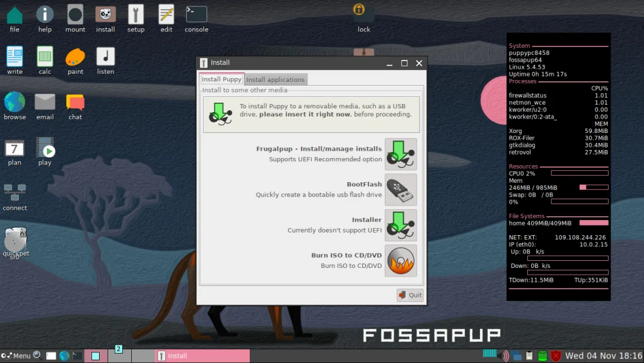Switch to the Install applications tab
The image size is (644, 363).
[274, 79]
